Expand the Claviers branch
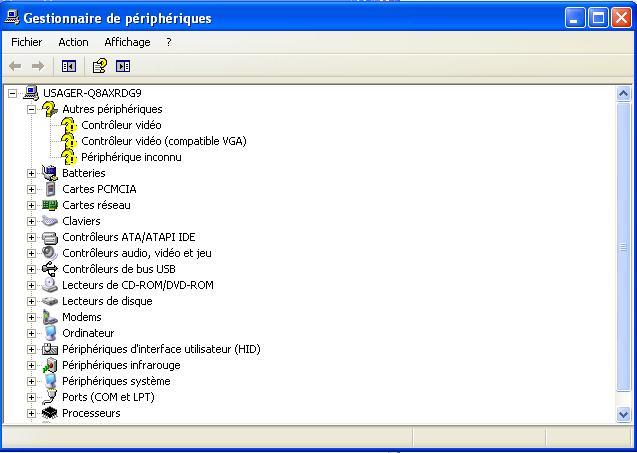Viewport: 637px width, 453px height. [x=31, y=221]
